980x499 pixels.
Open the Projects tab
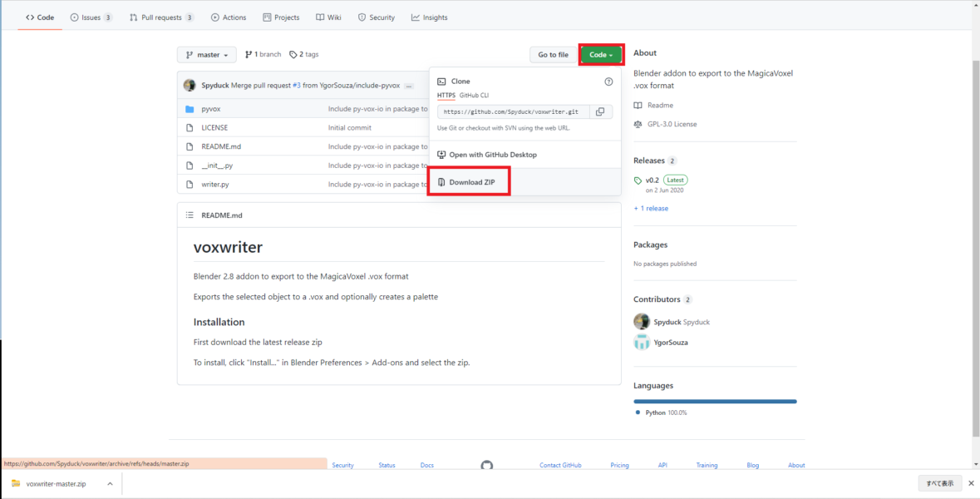281,17
